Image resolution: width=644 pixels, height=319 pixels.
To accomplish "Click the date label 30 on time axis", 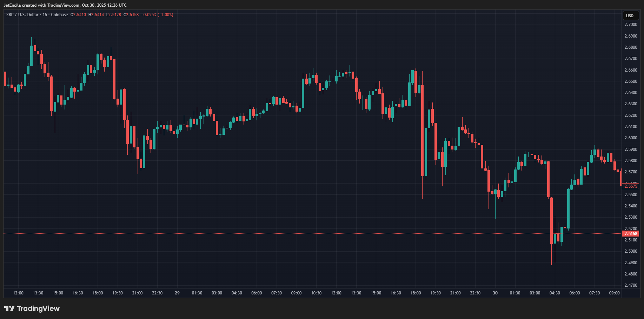I will [495, 293].
